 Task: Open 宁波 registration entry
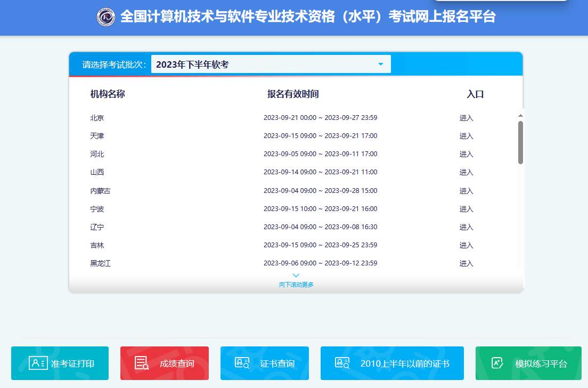click(x=466, y=208)
